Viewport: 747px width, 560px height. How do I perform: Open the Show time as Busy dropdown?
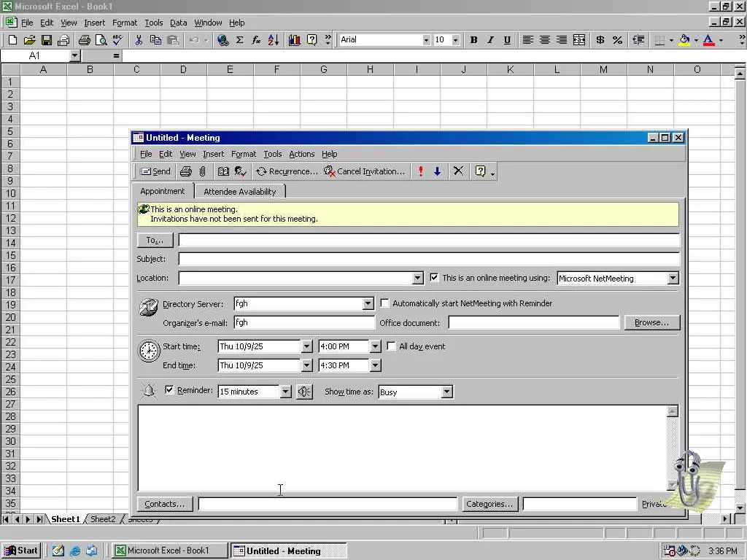[446, 392]
